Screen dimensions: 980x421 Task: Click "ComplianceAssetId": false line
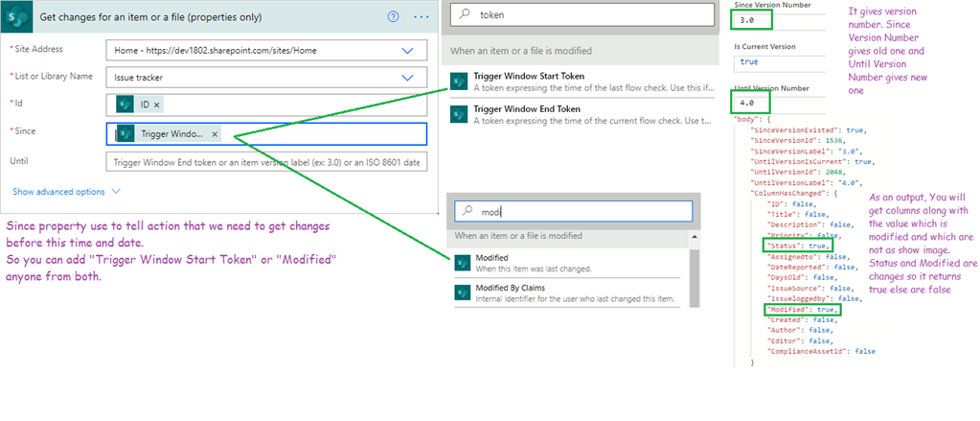coord(821,352)
